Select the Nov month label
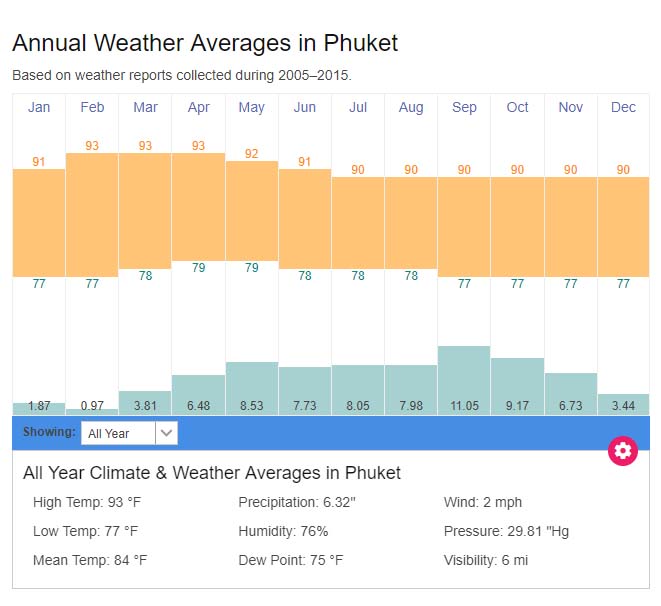This screenshot has width=661, height=606. tap(571, 108)
